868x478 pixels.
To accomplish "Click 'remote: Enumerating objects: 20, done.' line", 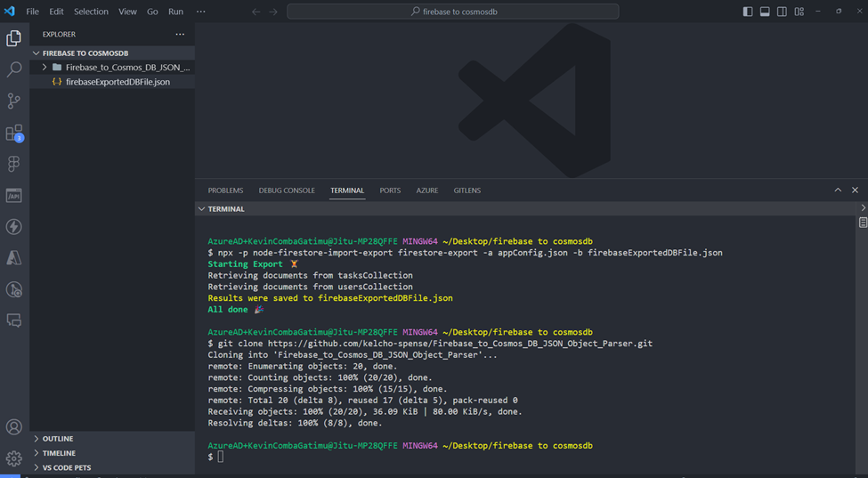I will point(303,366).
